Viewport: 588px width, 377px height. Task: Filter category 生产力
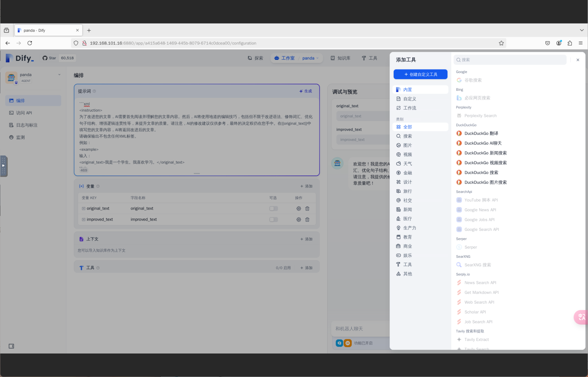[420, 228]
